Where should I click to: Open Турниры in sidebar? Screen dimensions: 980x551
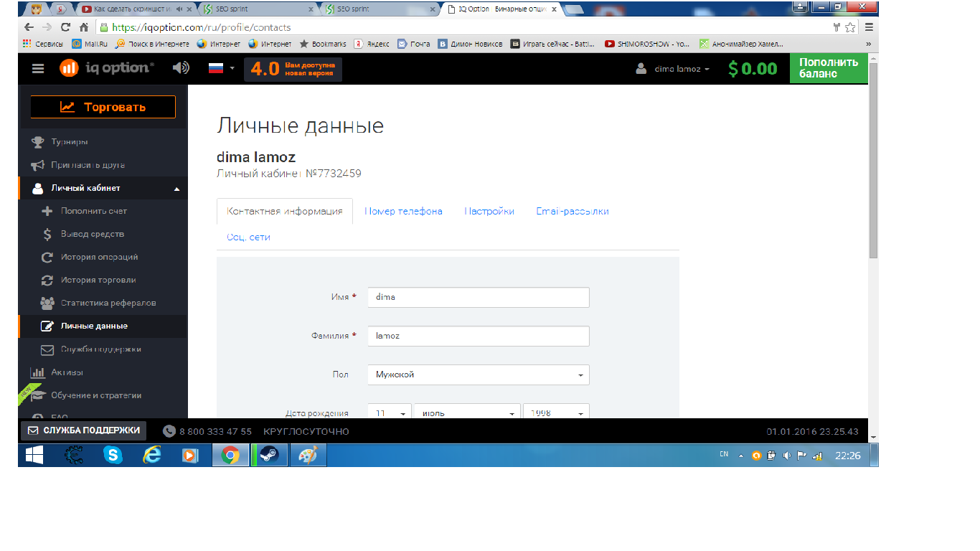tap(69, 142)
